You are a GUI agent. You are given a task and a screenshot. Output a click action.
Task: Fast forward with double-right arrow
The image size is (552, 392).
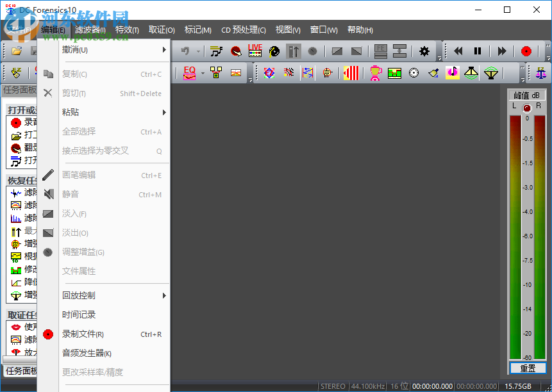(501, 51)
